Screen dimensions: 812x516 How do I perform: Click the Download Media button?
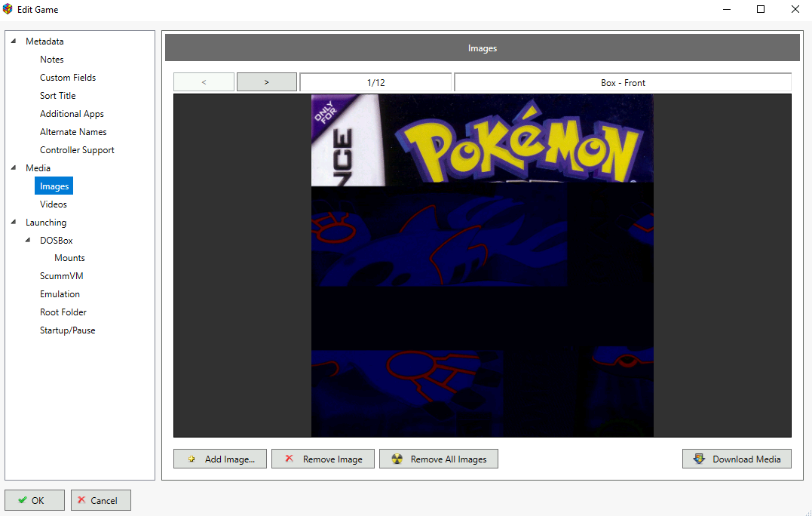[x=737, y=459]
